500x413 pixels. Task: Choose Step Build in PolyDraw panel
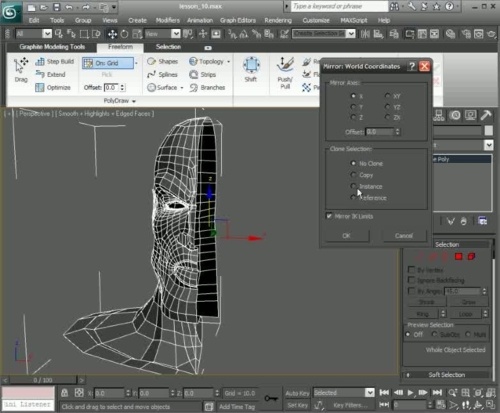click(x=55, y=61)
